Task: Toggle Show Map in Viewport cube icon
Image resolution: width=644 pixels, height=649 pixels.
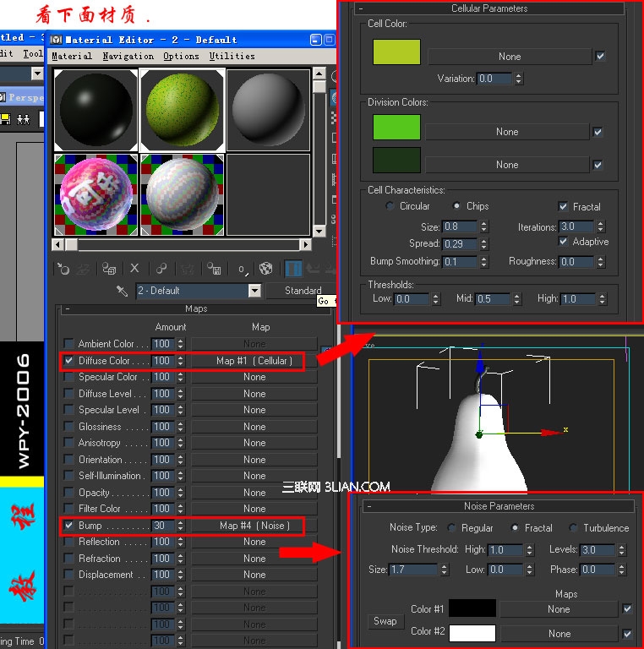Action: pos(265,269)
